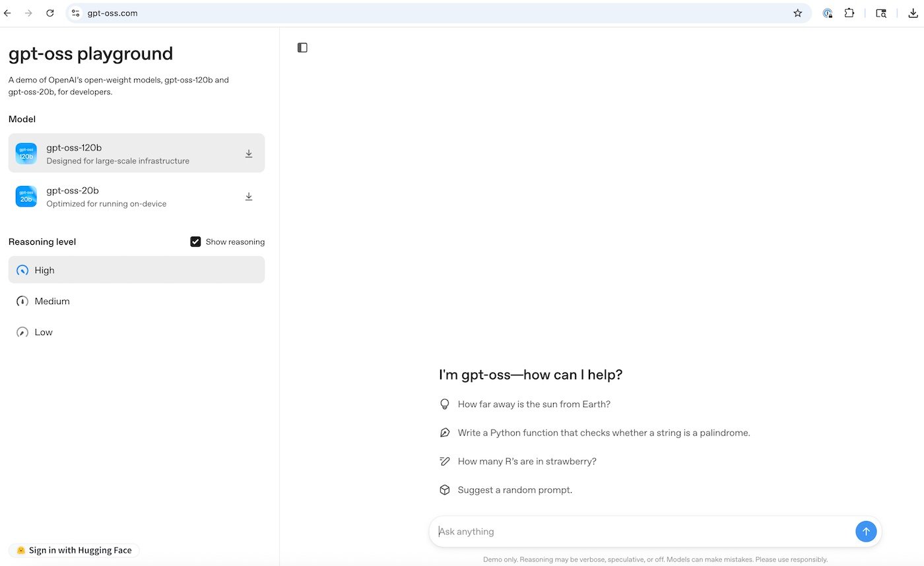924x566 pixels.
Task: Click the cube icon beside random prompt suggestion
Action: coord(444,489)
